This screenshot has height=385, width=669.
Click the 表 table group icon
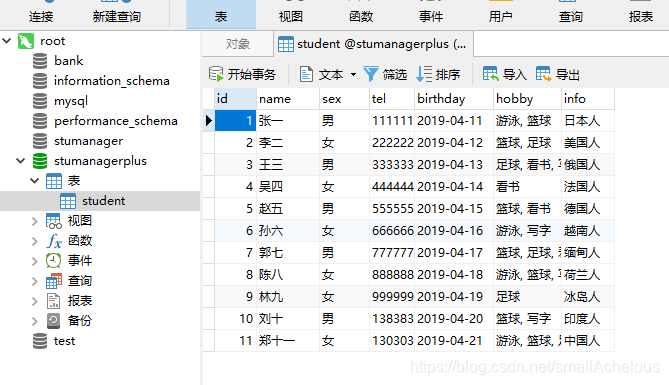click(54, 181)
